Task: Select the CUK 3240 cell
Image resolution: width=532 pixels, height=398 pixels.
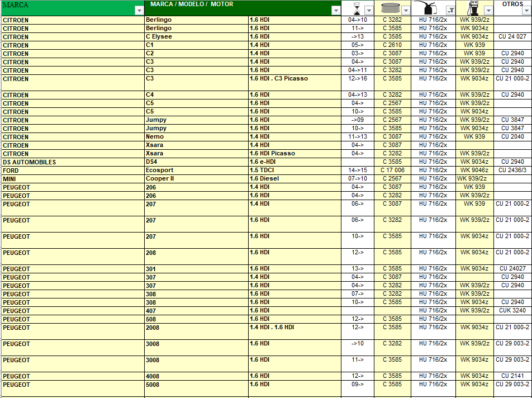Action: [x=512, y=311]
